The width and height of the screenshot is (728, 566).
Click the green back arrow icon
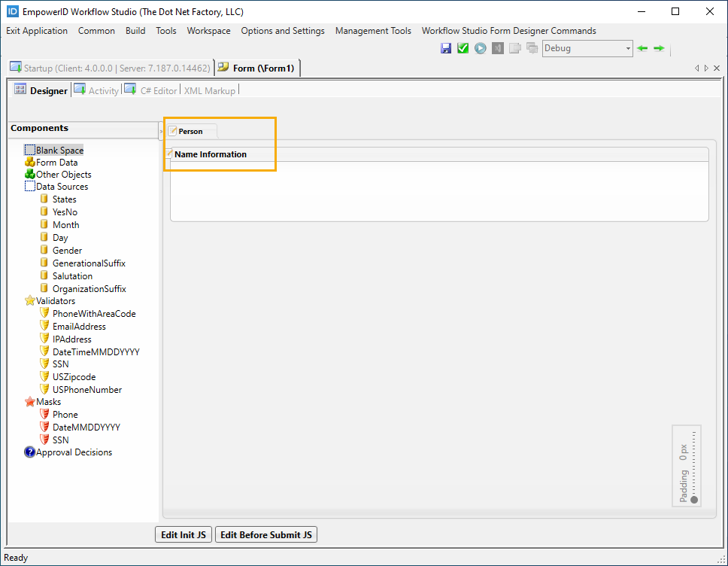[642, 48]
